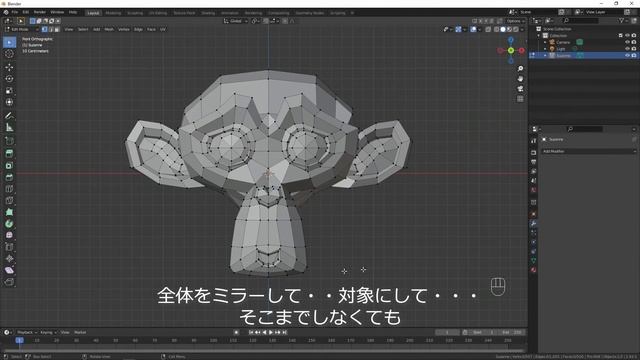Open viewport shading options arrow
The width and height of the screenshot is (640, 360).
tap(522, 29)
